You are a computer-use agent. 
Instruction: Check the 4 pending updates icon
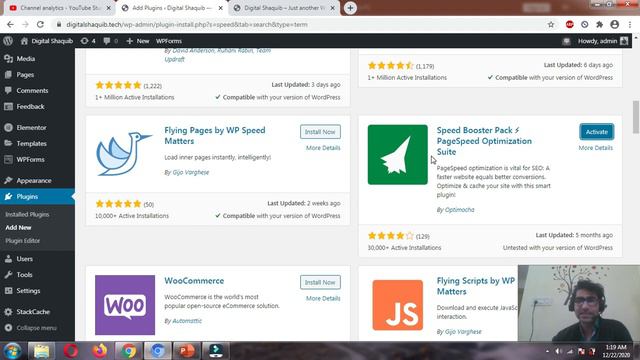pos(88,41)
